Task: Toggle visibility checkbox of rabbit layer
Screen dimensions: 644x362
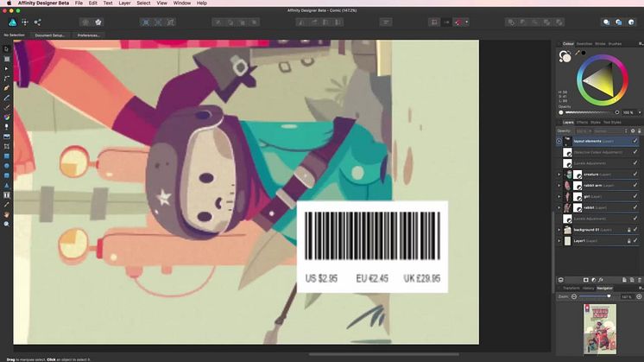Action: tap(635, 207)
